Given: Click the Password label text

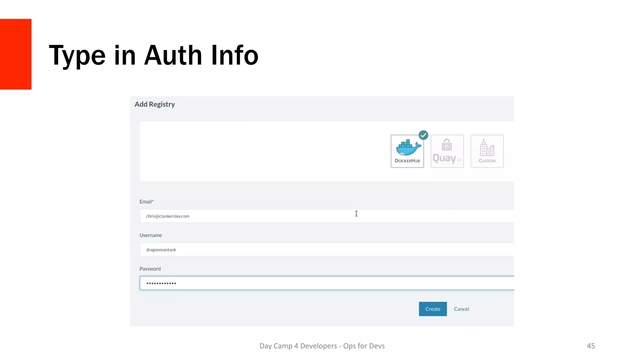Looking at the screenshot, I should (150, 269).
